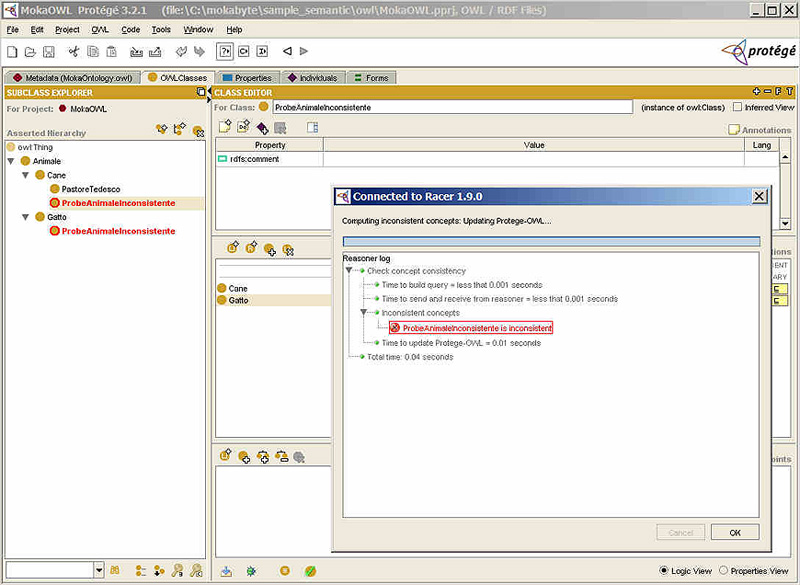Click the green bug icon at bottom
This screenshot has height=585, width=800.
(251, 571)
